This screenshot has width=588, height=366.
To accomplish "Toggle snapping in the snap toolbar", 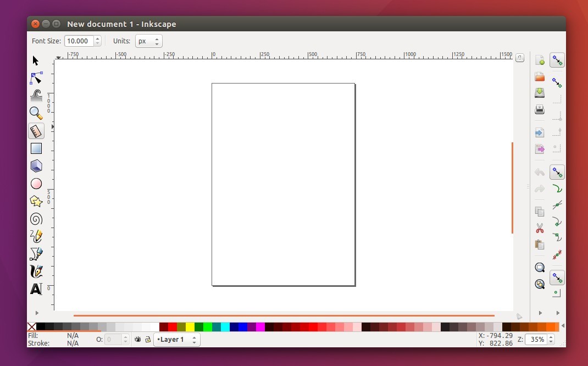I will [x=557, y=60].
